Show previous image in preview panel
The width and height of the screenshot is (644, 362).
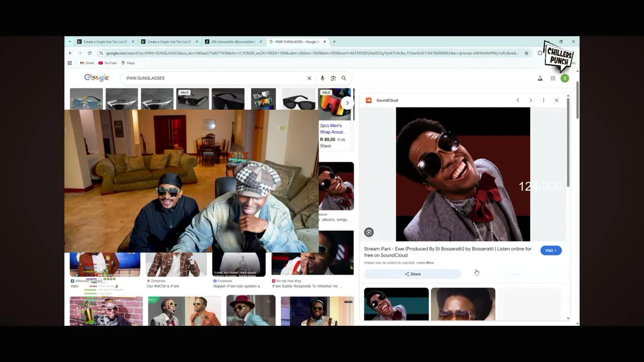(x=518, y=101)
